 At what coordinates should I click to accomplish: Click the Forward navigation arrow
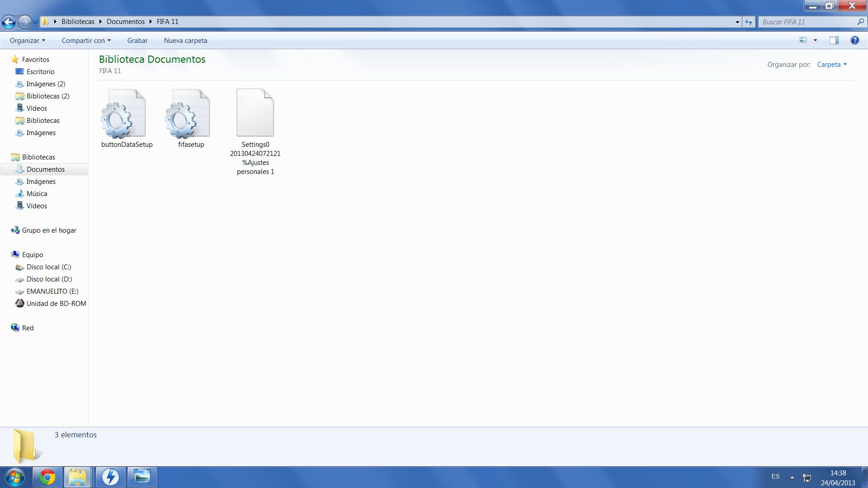24,22
